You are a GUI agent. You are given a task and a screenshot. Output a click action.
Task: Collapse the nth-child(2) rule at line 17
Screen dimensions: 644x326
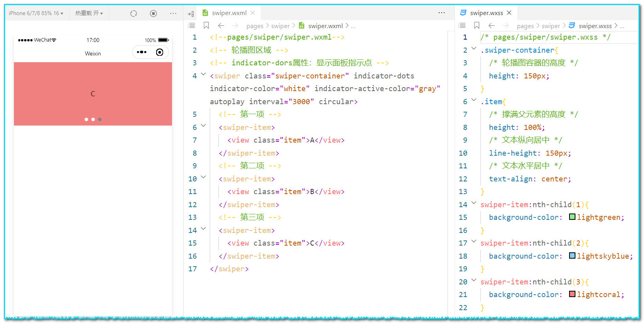[x=474, y=241]
